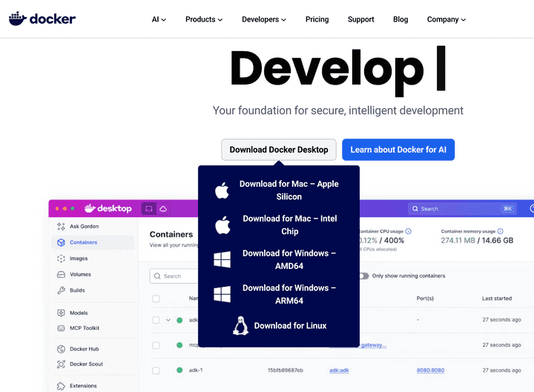The height and width of the screenshot is (392, 534).
Task: Expand the Company navigation dropdown
Action: tap(446, 19)
